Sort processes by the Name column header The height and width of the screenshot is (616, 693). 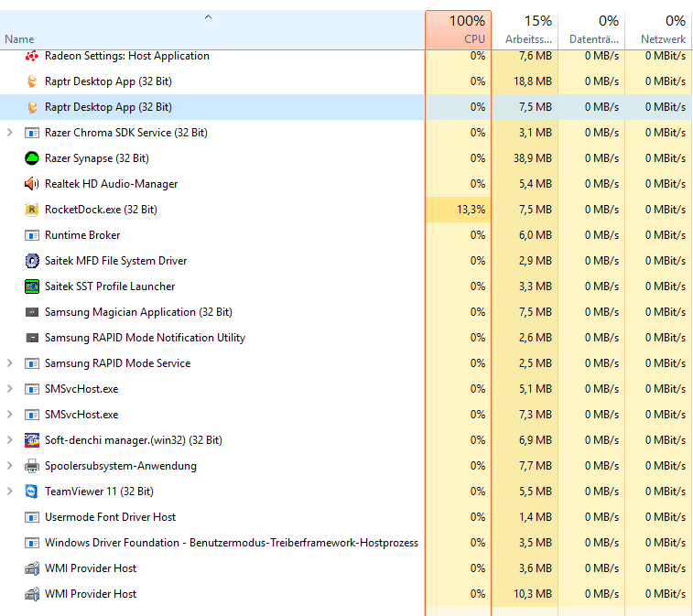point(212,30)
